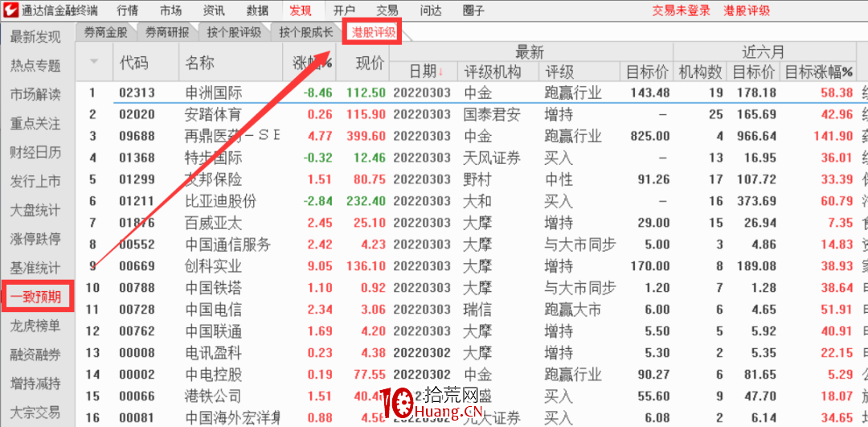The image size is (868, 427).
Task: Select the 再鼎医药-SB stock name
Action: click(232, 136)
